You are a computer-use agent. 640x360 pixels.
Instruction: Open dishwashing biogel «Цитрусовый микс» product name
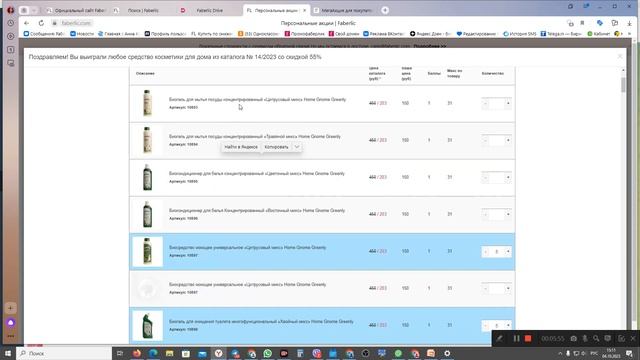(257, 100)
